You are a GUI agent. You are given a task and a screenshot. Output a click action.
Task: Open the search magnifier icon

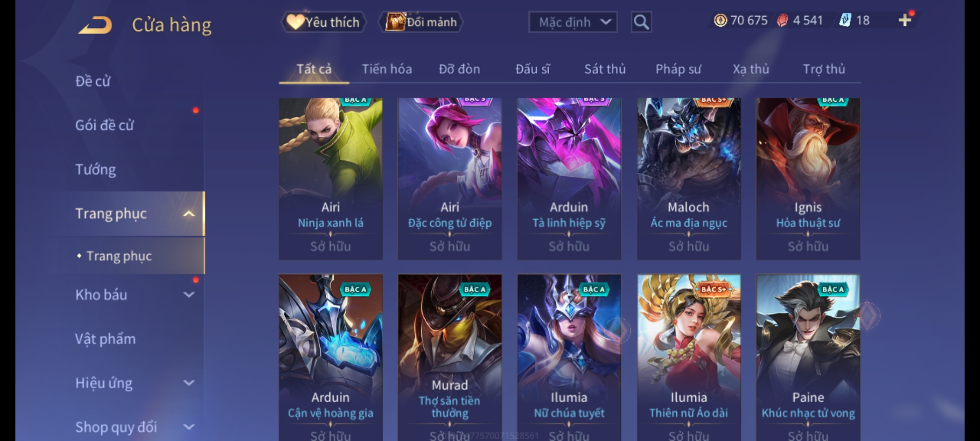coord(641,22)
